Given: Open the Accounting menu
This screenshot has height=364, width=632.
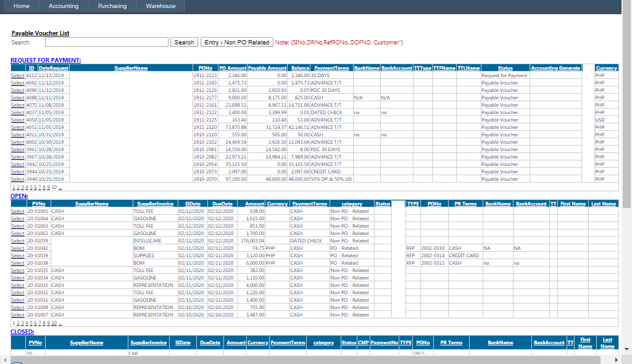Looking at the screenshot, I should [64, 6].
